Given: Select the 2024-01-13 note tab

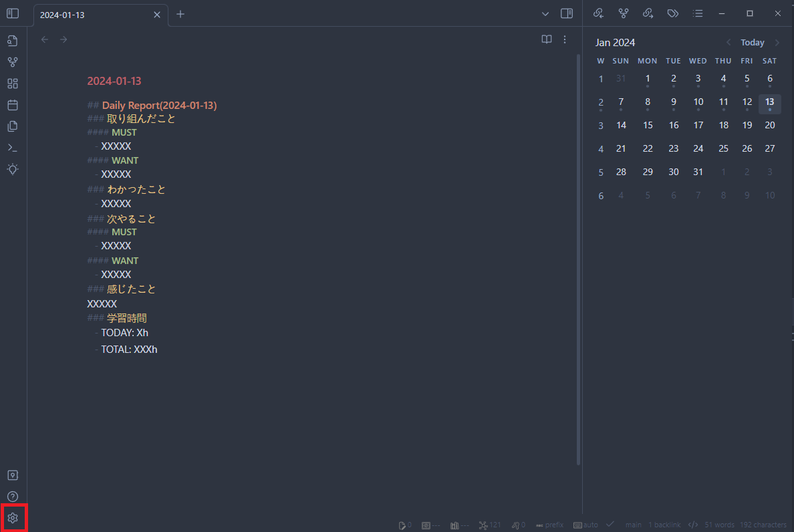Looking at the screenshot, I should click(x=100, y=15).
